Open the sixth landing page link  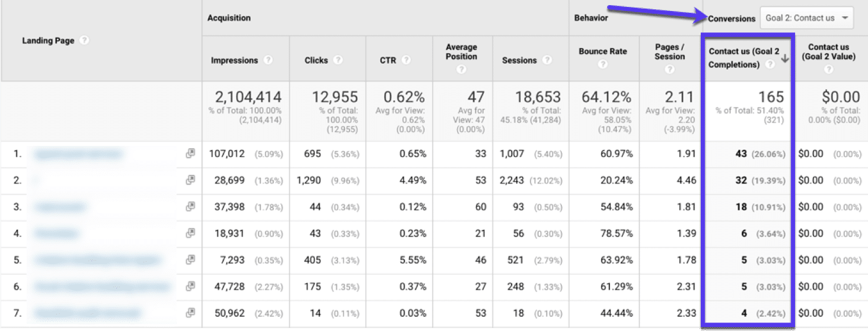pyautogui.click(x=101, y=287)
